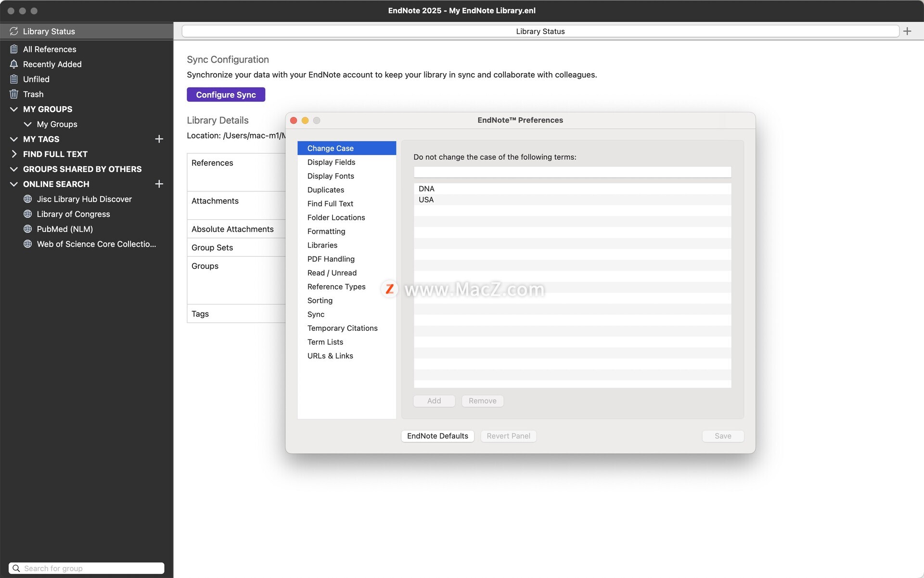Open the Trash group
This screenshot has height=578, width=924.
coord(87,94)
